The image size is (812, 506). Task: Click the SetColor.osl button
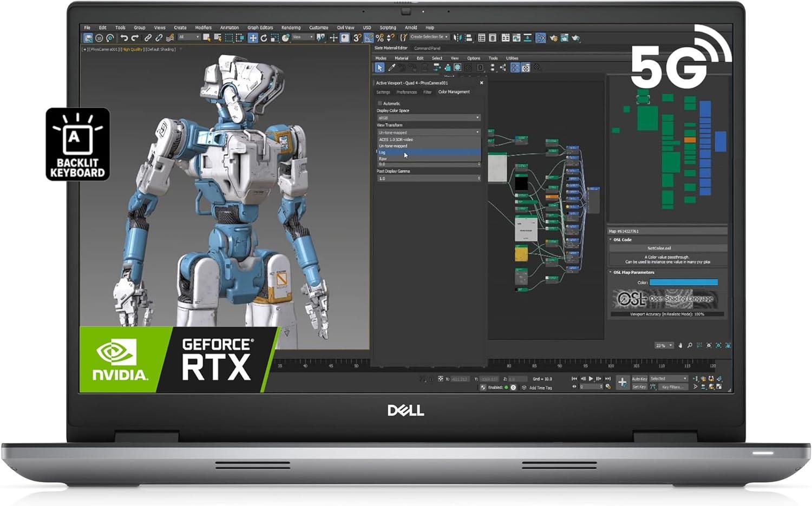coord(659,248)
